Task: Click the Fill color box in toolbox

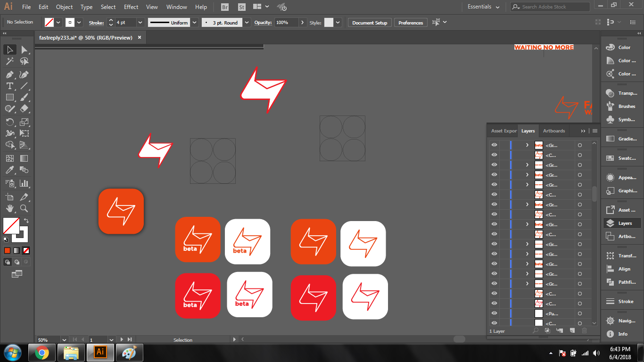Action: click(x=11, y=225)
